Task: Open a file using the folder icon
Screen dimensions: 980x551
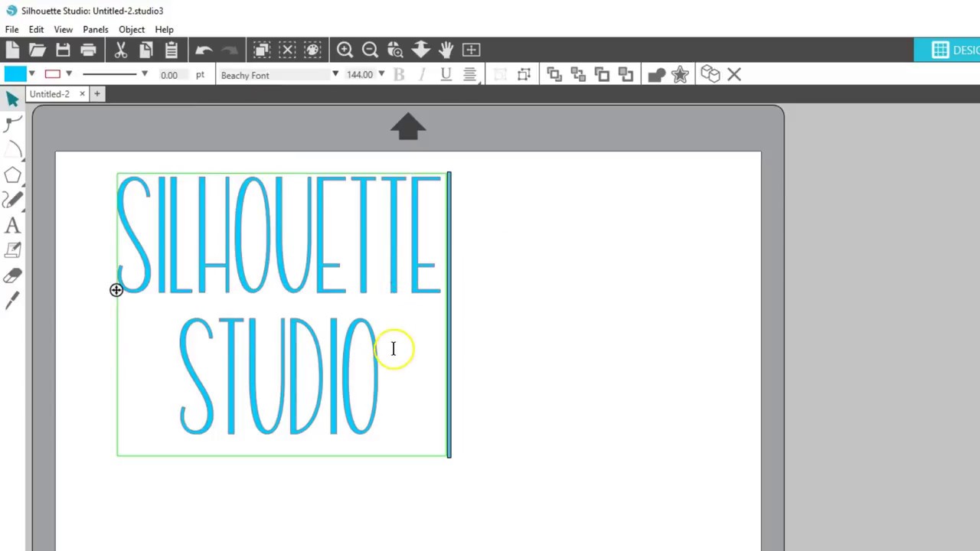Action: click(x=38, y=51)
